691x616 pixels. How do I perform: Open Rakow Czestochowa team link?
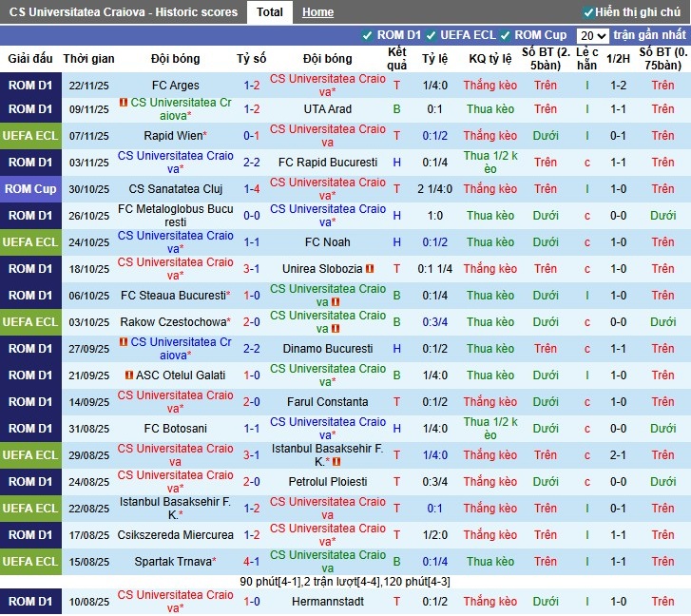point(173,322)
